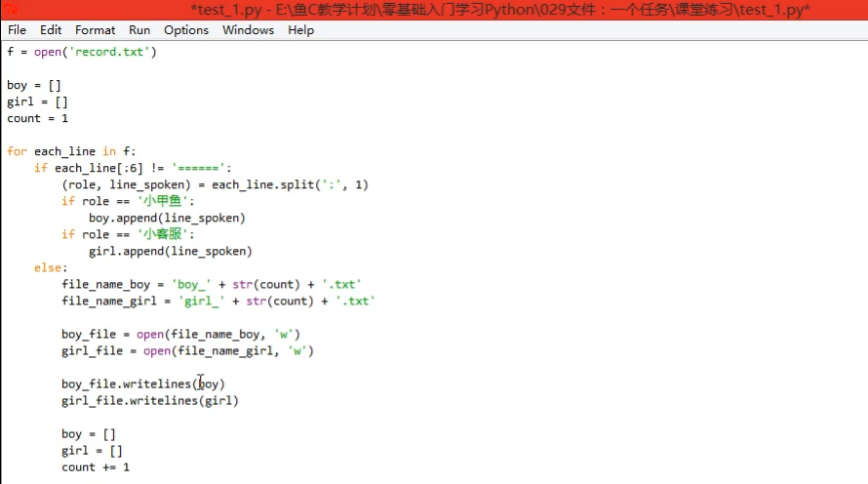
Task: Click the girl.append(line_spoken) line
Action: point(170,251)
